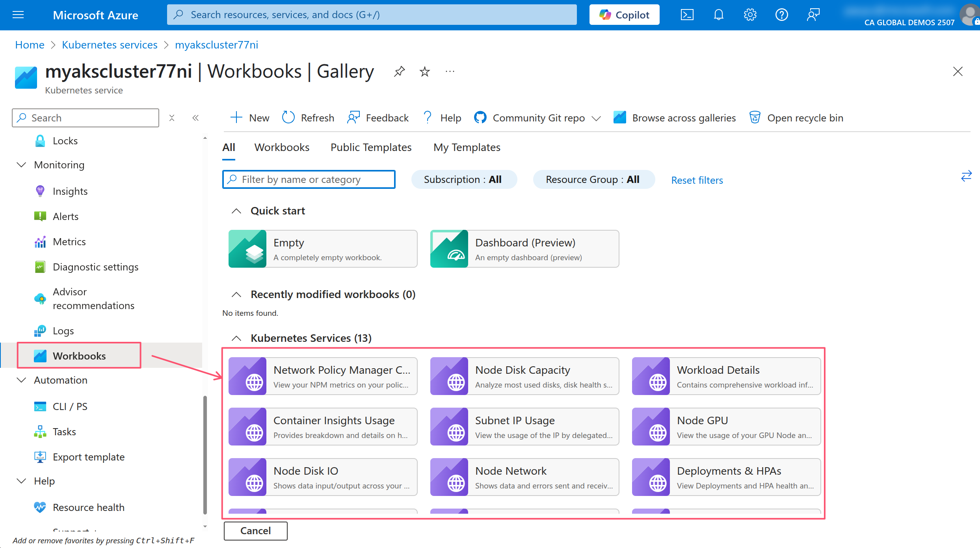Click the Cancel button
The height and width of the screenshot is (548, 980).
pos(255,531)
